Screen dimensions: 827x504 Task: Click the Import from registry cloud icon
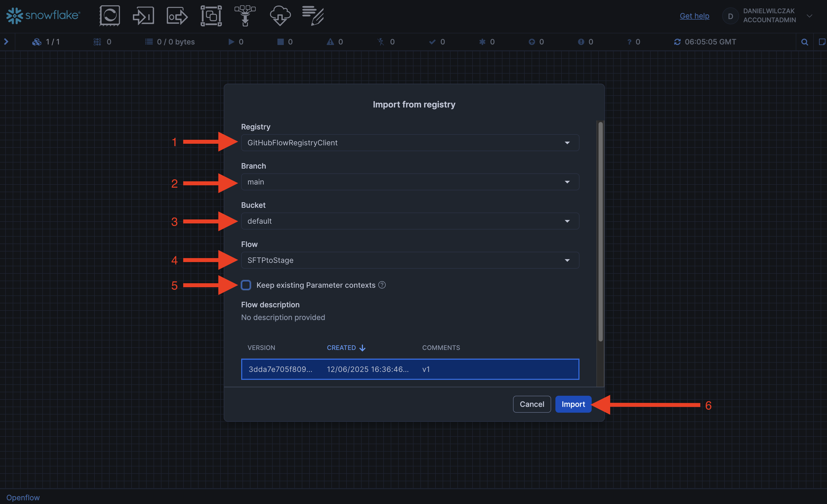point(280,15)
